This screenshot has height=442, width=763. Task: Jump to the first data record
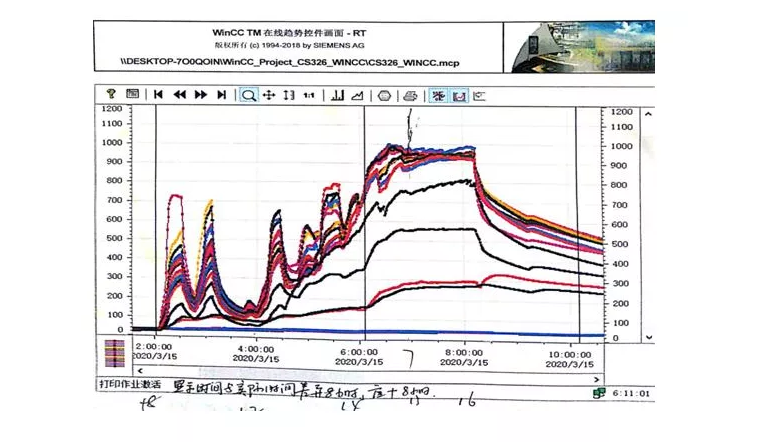pyautogui.click(x=159, y=95)
